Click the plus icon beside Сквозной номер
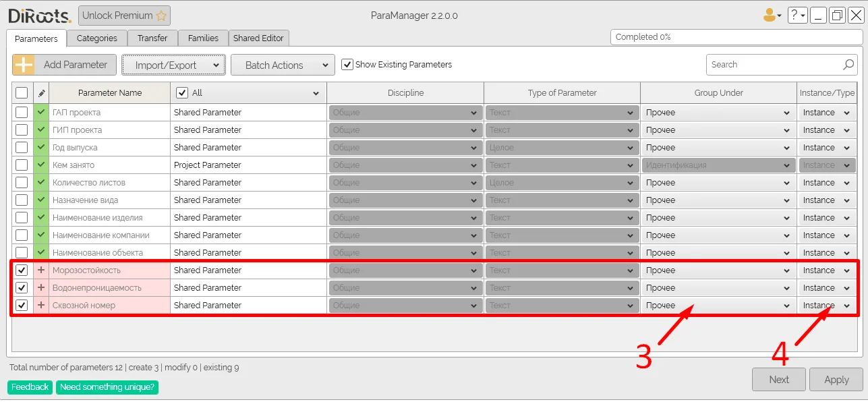 tap(41, 306)
